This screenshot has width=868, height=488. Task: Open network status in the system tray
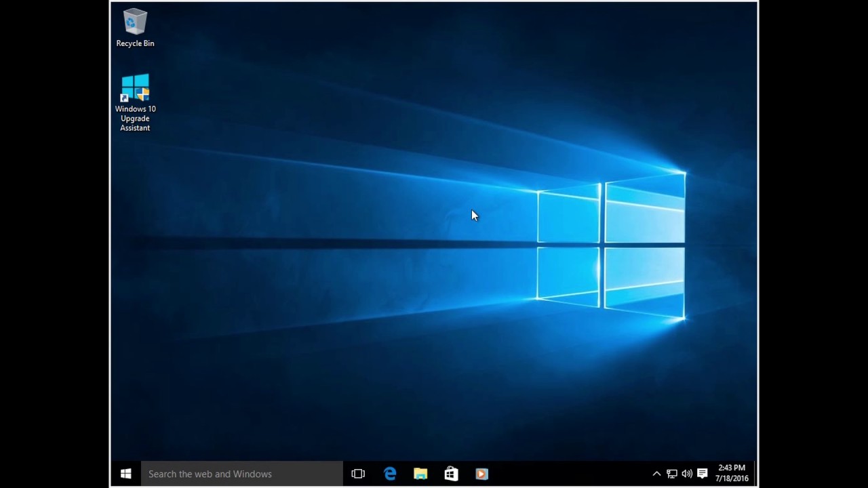672,474
